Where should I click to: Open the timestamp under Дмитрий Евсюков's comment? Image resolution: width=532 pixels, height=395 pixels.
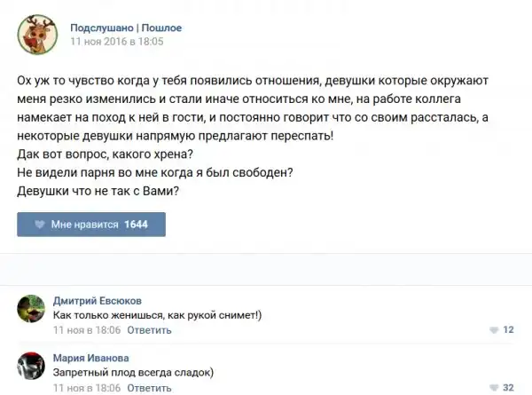pyautogui.click(x=86, y=330)
